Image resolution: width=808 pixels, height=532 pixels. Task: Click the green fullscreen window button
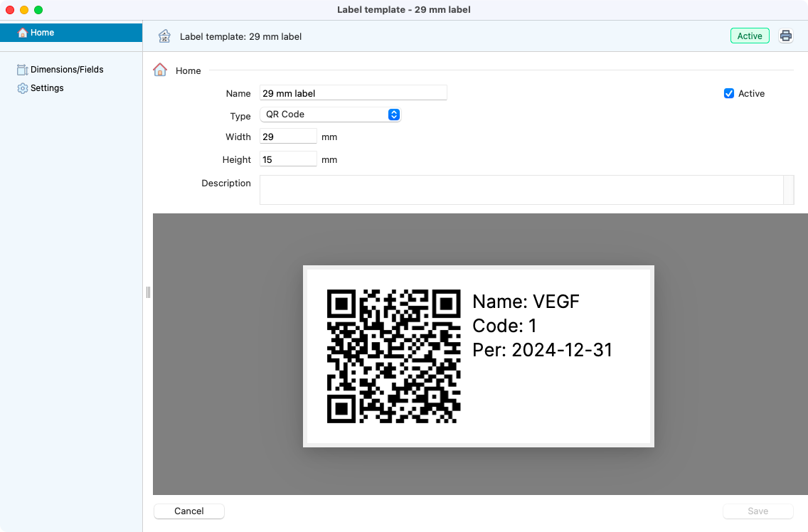point(38,10)
